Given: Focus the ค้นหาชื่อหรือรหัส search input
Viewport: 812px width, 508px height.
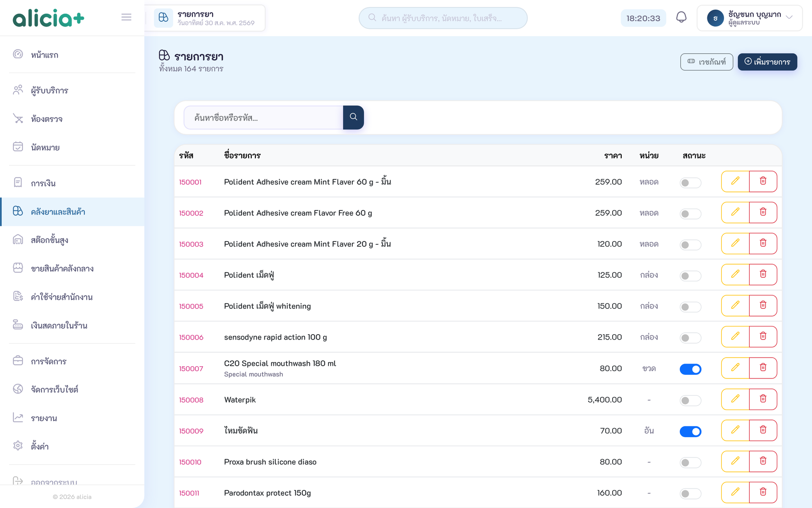Looking at the screenshot, I should click(x=263, y=117).
